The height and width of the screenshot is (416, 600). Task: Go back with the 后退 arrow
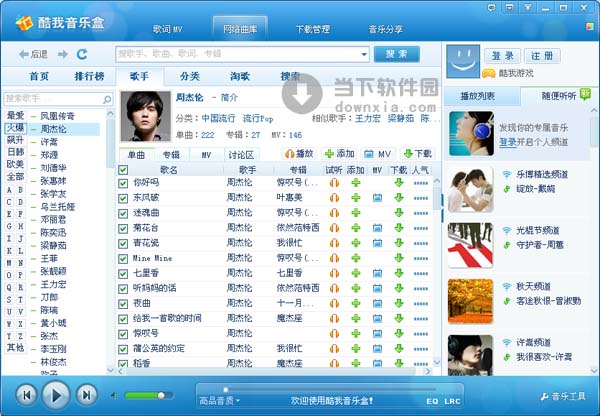(x=33, y=54)
